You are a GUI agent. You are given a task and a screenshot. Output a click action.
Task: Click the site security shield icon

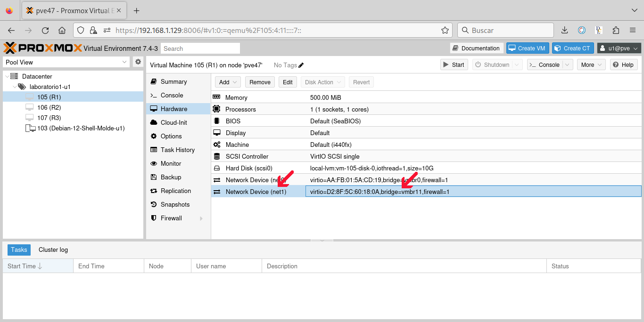[x=81, y=30]
